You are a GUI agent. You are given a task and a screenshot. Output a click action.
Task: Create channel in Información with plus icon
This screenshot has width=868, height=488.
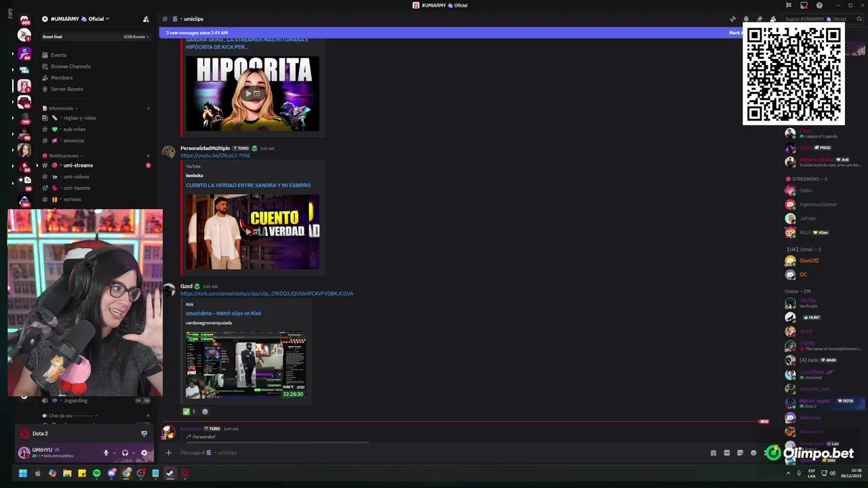148,108
